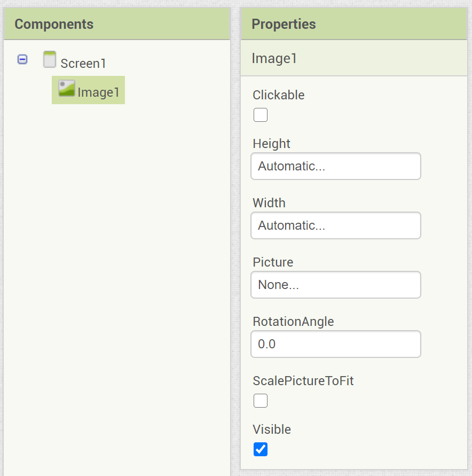Click the Visible property label
Image resolution: width=472 pixels, height=476 pixels.
click(x=272, y=430)
